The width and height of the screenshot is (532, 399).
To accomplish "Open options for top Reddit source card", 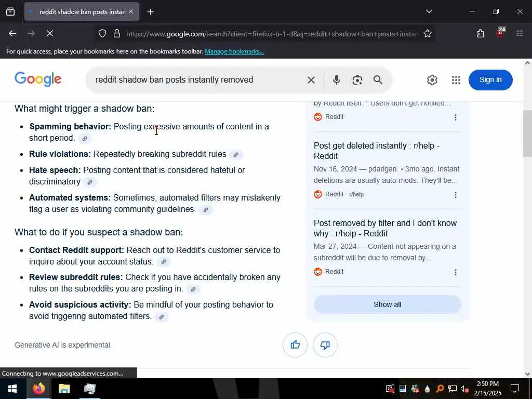I will (x=455, y=117).
